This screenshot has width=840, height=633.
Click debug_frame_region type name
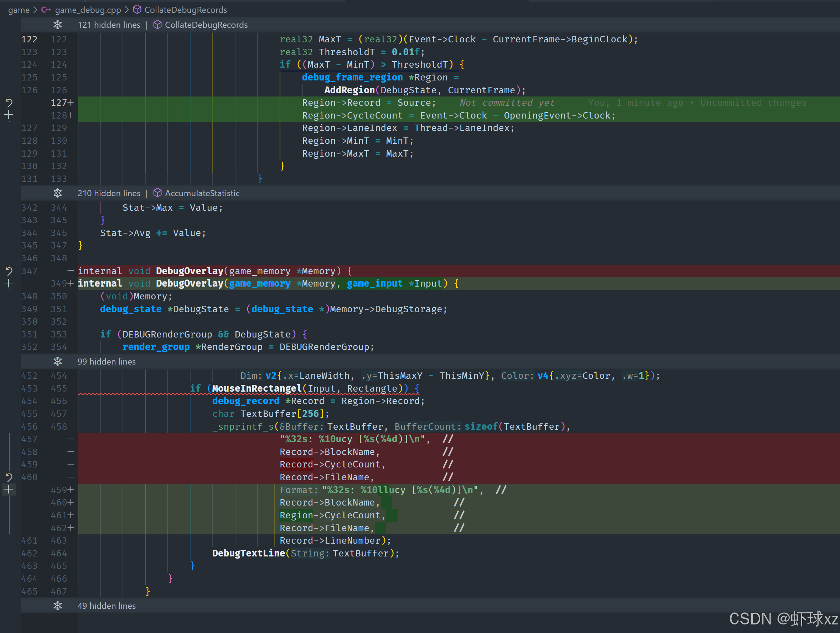pos(352,77)
